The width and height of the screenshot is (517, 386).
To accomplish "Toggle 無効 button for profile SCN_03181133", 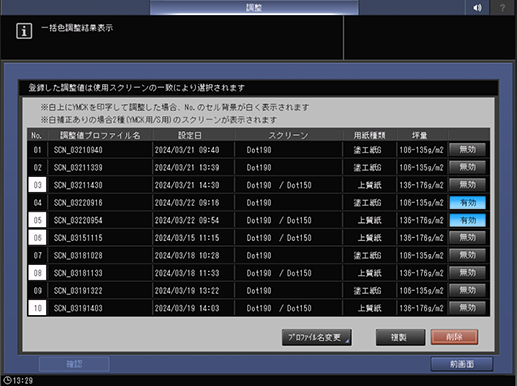I will pyautogui.click(x=467, y=273).
